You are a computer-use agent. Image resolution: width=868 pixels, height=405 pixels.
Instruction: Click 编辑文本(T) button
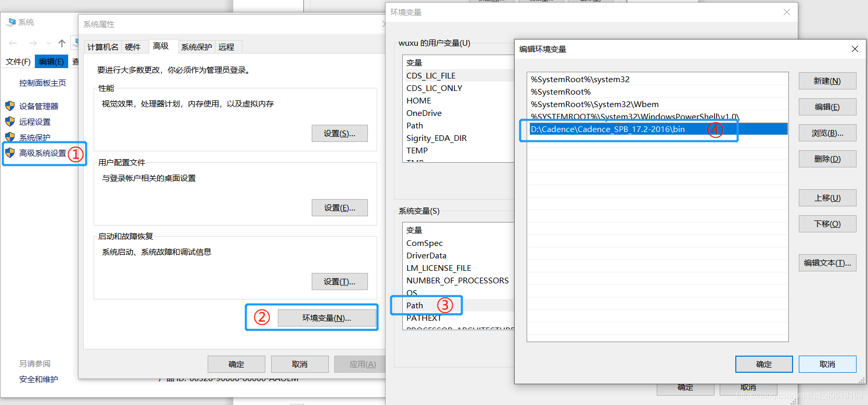click(x=827, y=263)
